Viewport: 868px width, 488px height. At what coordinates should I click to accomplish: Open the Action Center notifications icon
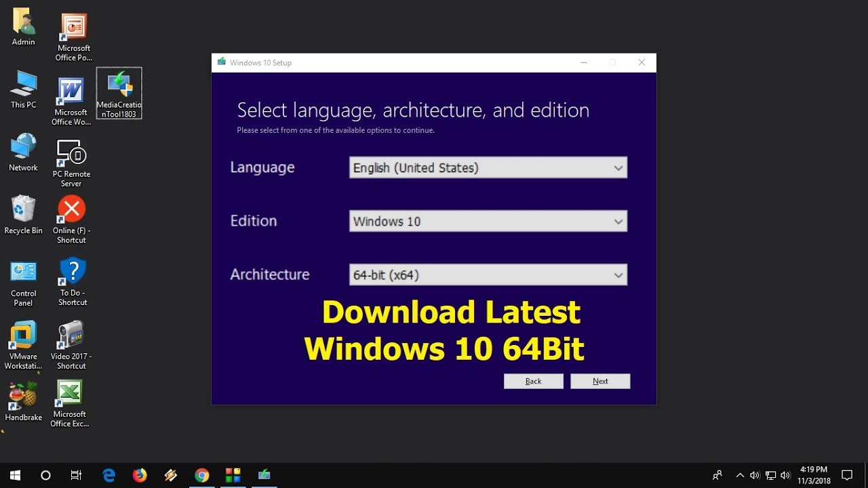coord(847,475)
